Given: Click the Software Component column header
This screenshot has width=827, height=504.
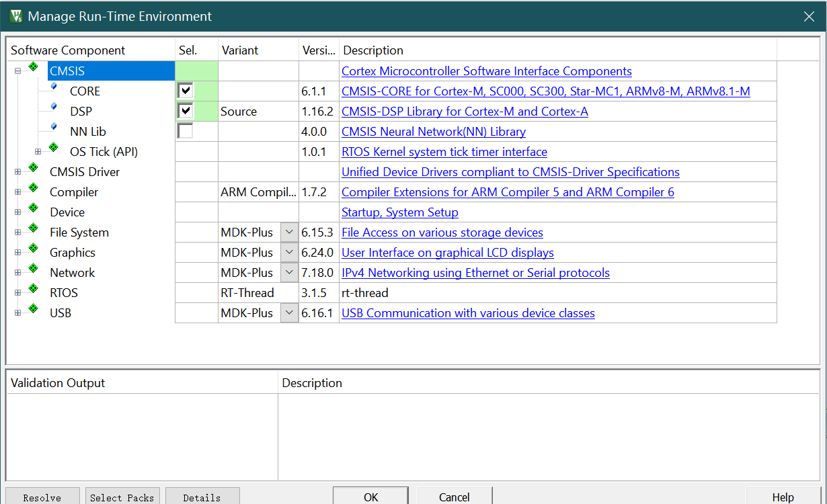Looking at the screenshot, I should [91, 50].
